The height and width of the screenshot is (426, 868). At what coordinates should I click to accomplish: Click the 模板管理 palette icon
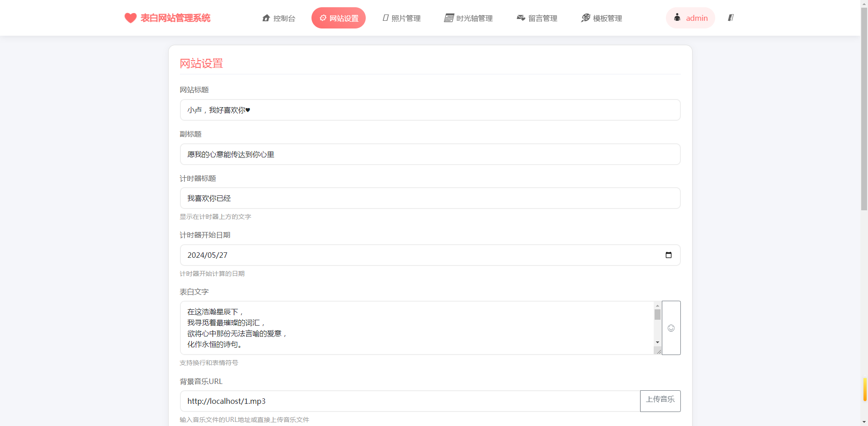(586, 18)
